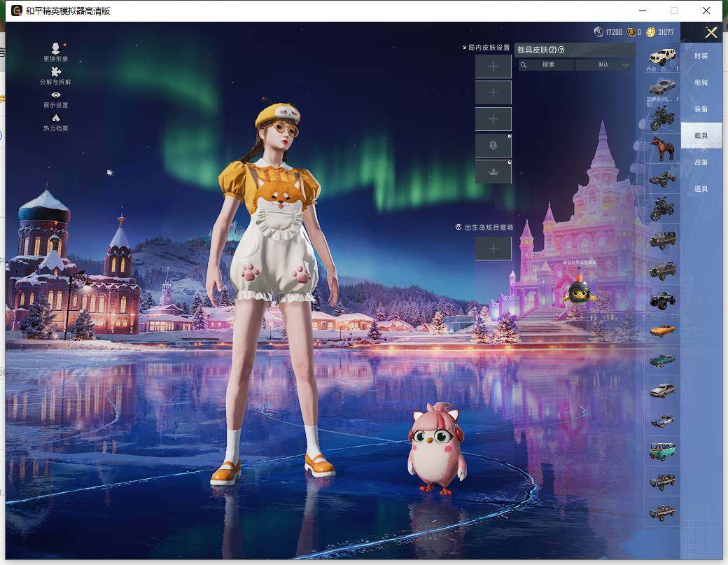Close inventory with yellow X

coord(711,32)
